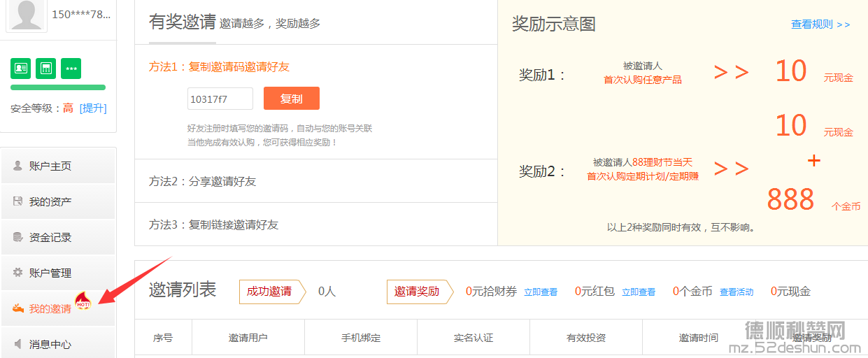Click the green ID card verification icon
This screenshot has width=868, height=358.
click(x=21, y=69)
